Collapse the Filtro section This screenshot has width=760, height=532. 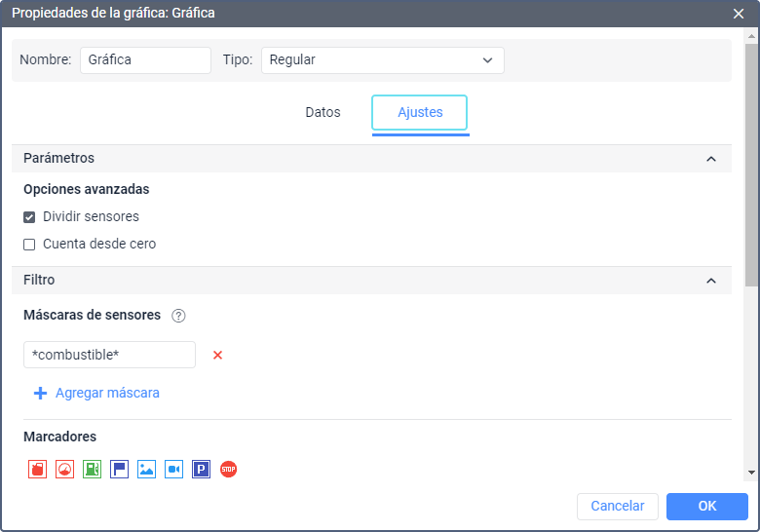pos(711,281)
